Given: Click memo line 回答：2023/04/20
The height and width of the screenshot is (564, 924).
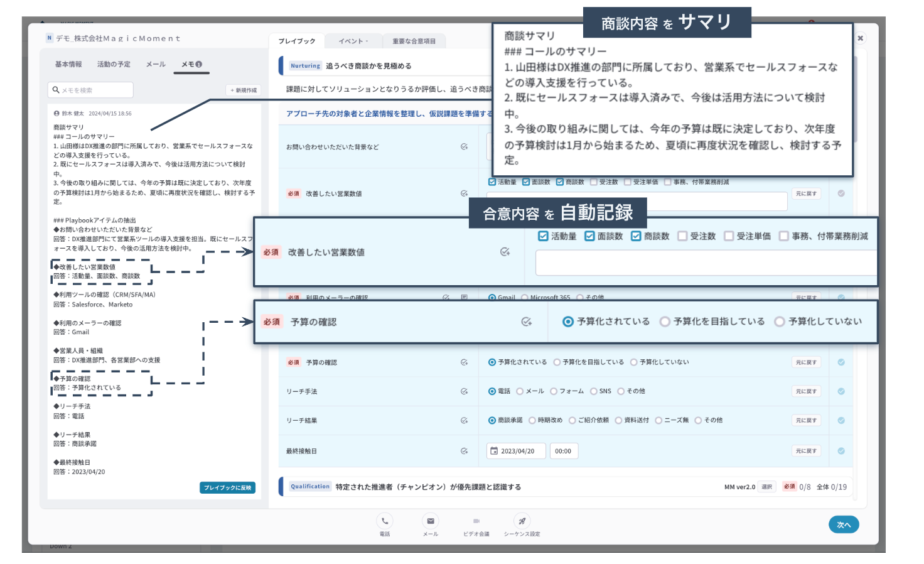Looking at the screenshot, I should tap(79, 472).
